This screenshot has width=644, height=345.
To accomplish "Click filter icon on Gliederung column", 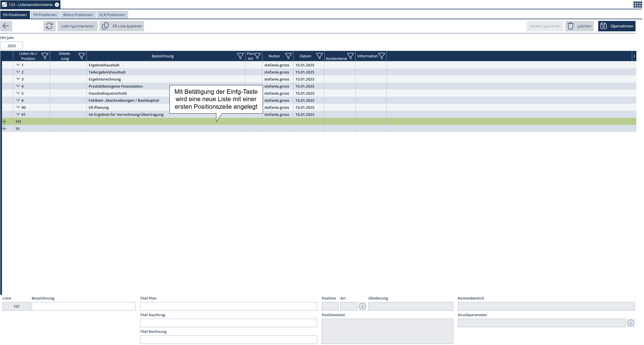I will (81, 56).
